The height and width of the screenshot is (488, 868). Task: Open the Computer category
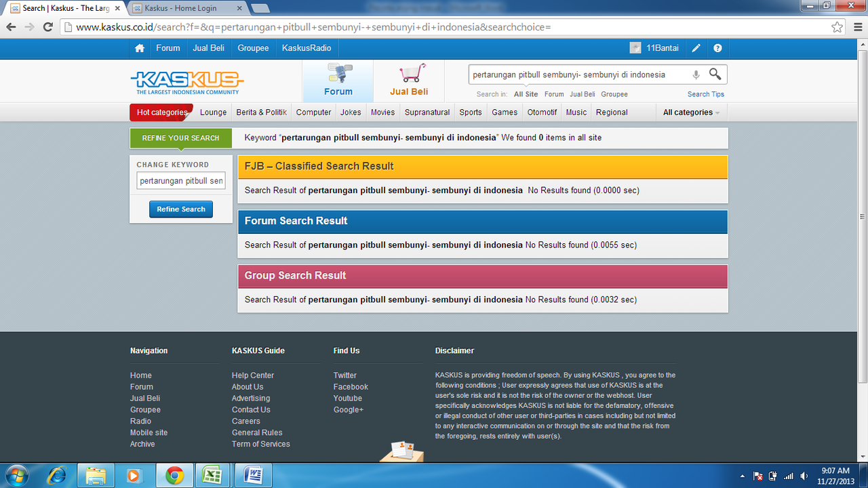point(314,113)
